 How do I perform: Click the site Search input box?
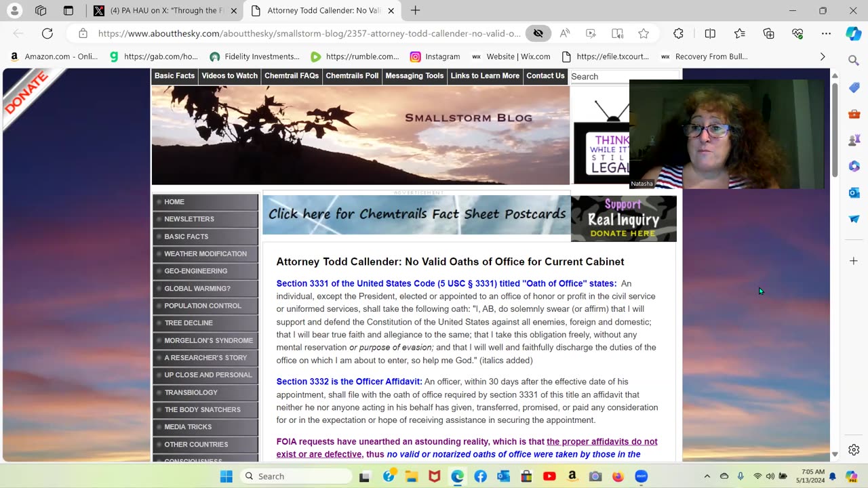pos(624,77)
